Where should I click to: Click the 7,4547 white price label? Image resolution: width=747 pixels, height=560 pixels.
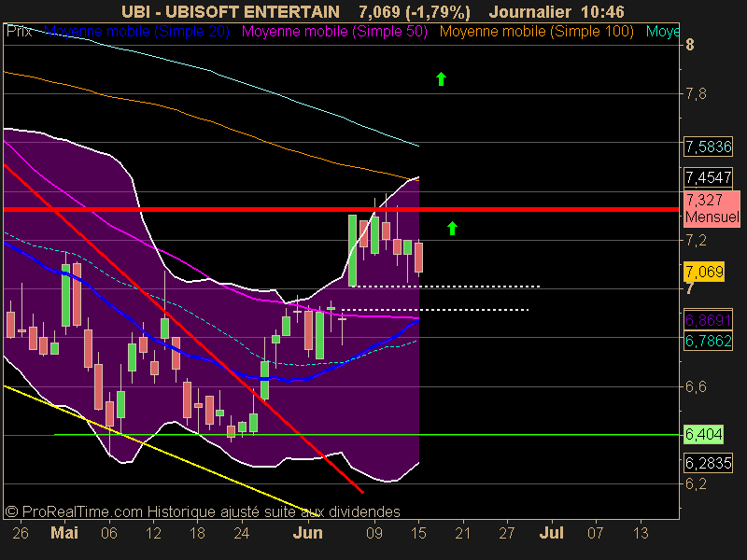pyautogui.click(x=708, y=177)
